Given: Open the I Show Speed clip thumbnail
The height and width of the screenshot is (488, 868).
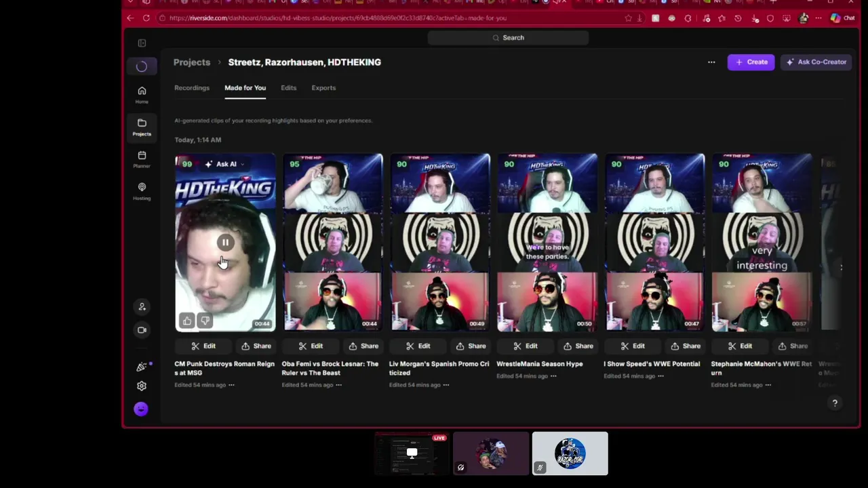Looking at the screenshot, I should (x=655, y=243).
